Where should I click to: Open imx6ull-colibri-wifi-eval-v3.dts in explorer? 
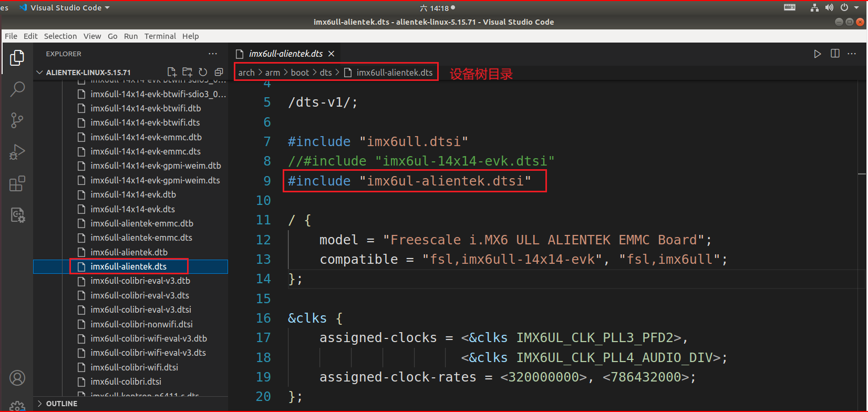click(x=148, y=353)
